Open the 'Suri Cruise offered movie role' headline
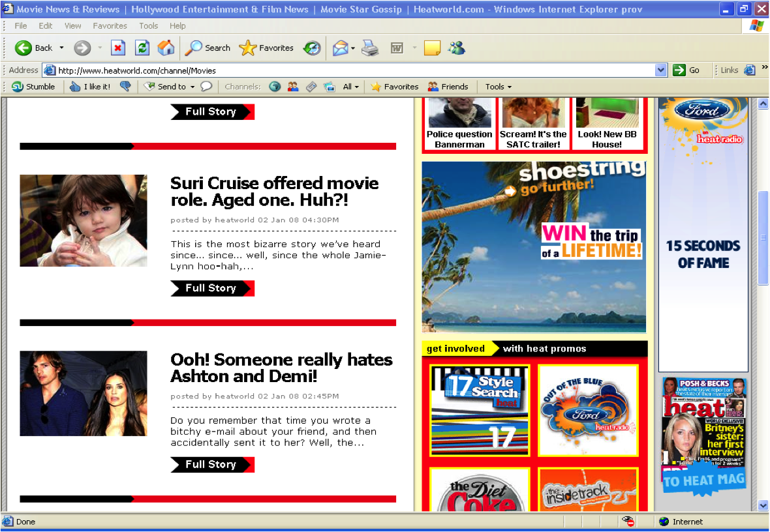Viewport: 770px width, 532px height. pos(275,192)
